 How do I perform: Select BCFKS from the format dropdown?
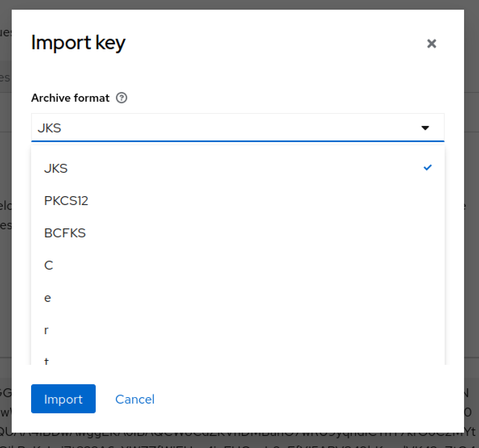(x=65, y=233)
